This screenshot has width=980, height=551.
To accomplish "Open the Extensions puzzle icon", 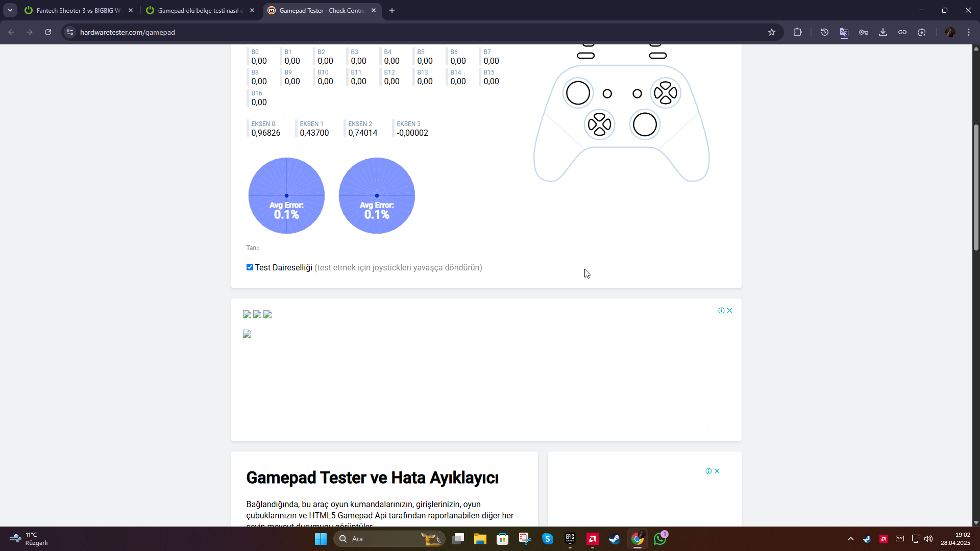I will (x=797, y=32).
